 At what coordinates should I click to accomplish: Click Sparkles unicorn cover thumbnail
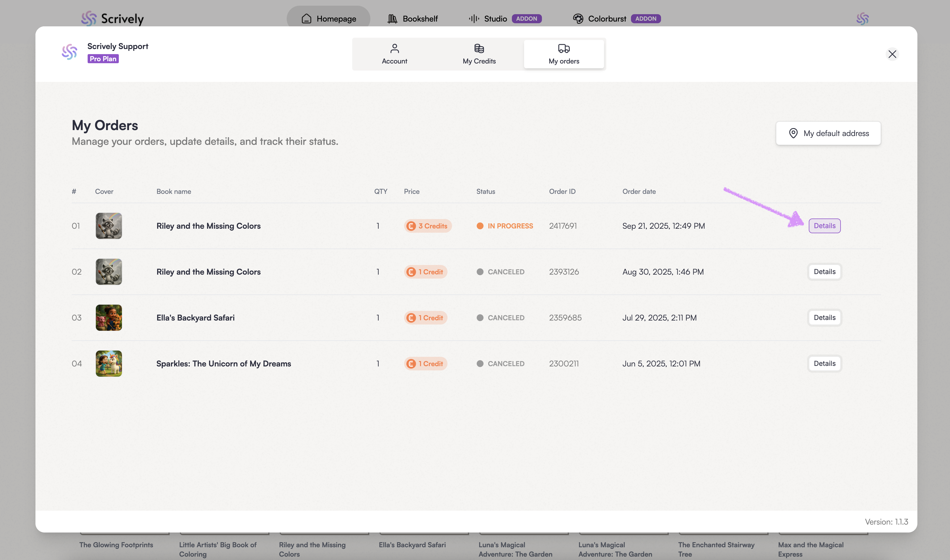109,363
